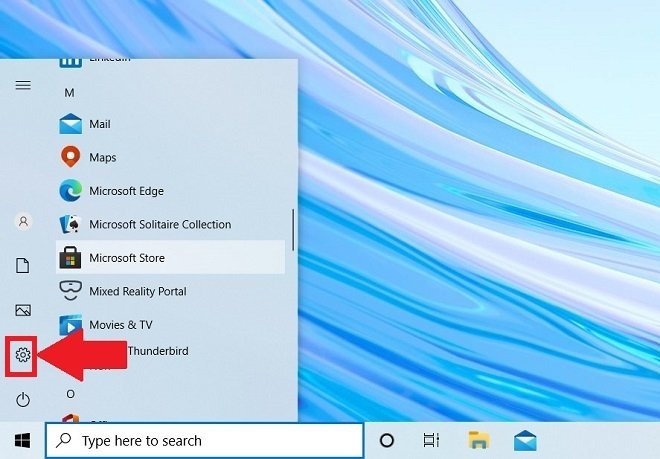Click the letter O section header
This screenshot has width=660, height=459.
(x=70, y=394)
